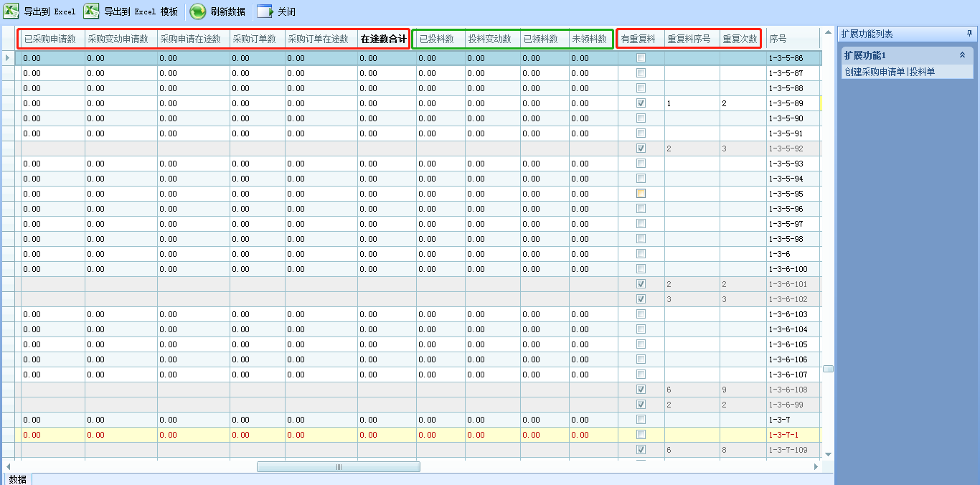Uncheck 有重复料 checkbox for row 1-3-5-89
980x485 pixels.
tap(641, 103)
